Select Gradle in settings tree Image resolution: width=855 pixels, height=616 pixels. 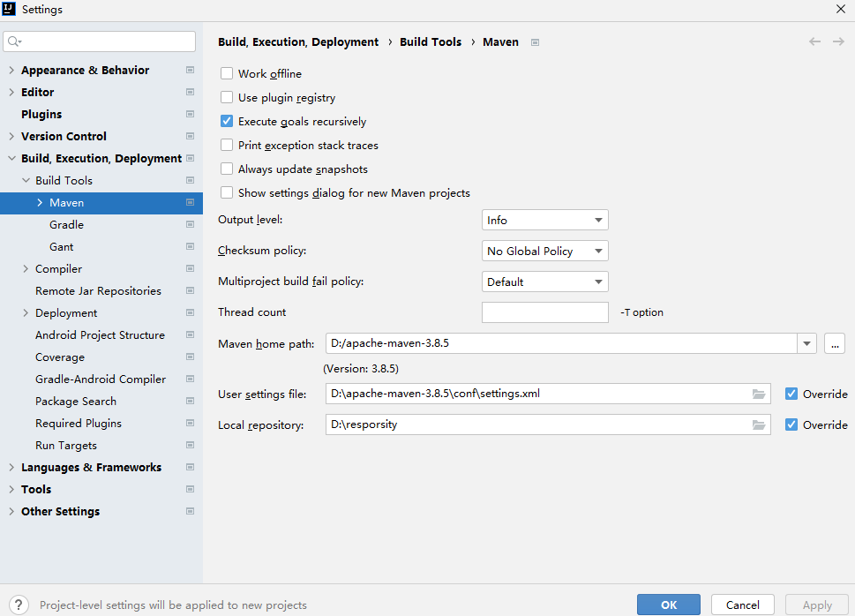pos(66,225)
